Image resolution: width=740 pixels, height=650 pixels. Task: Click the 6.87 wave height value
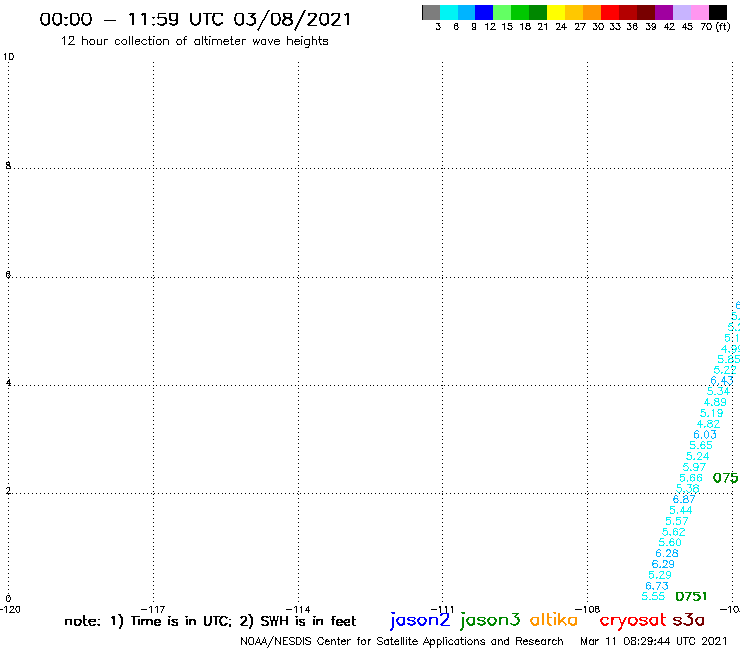684,499
